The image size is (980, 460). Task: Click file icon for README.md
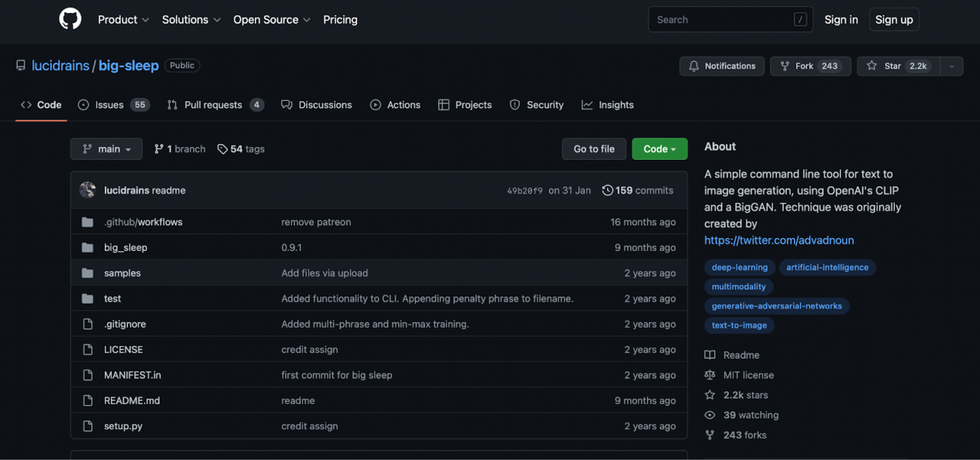[x=87, y=400]
